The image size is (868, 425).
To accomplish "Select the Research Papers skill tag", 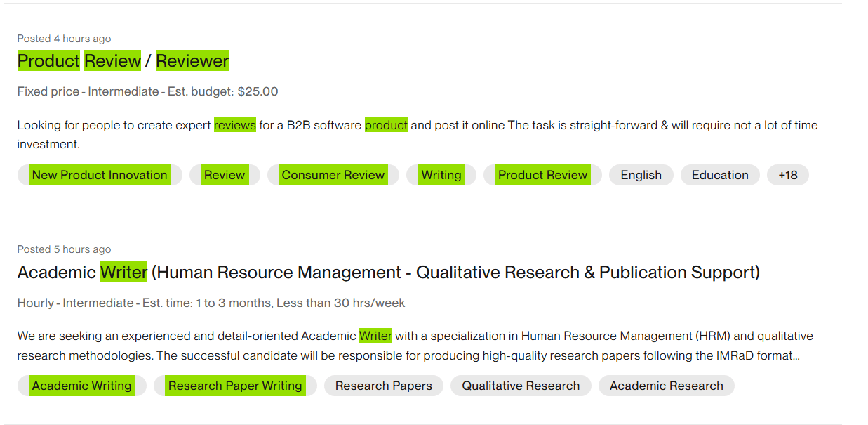I will (x=383, y=386).
